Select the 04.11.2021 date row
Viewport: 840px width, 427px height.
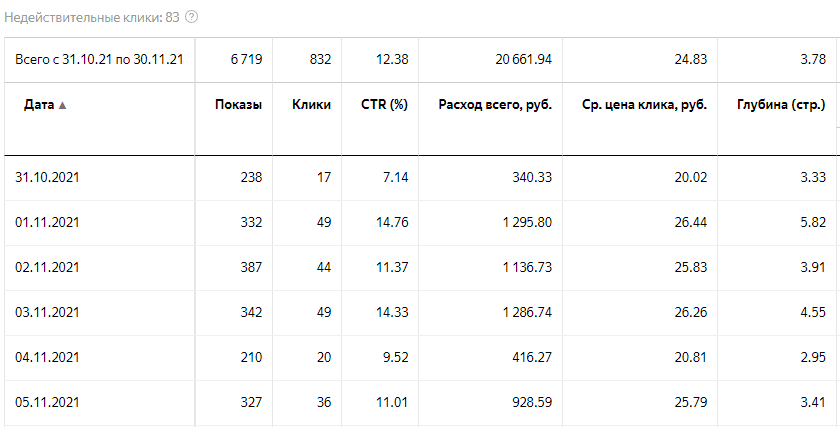[46, 357]
